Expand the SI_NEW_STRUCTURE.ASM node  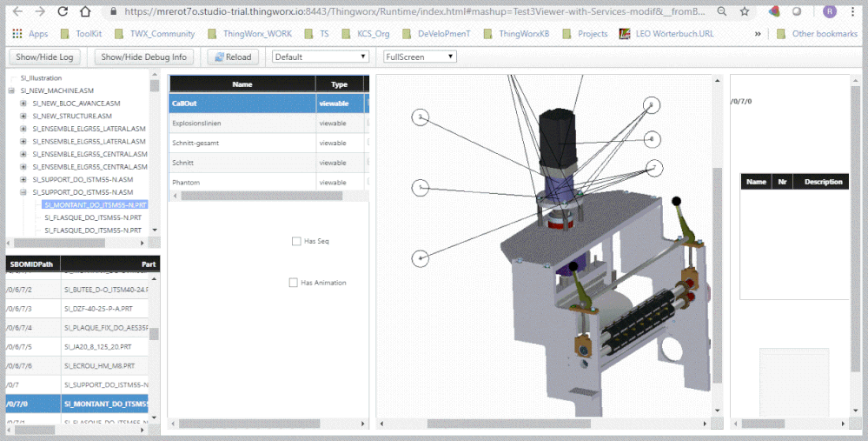[x=23, y=116]
